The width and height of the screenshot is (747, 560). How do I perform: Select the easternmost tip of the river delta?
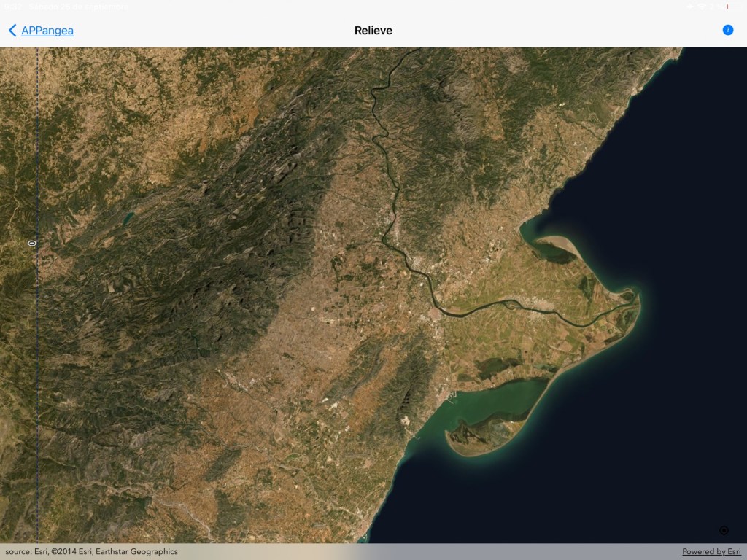click(639, 298)
